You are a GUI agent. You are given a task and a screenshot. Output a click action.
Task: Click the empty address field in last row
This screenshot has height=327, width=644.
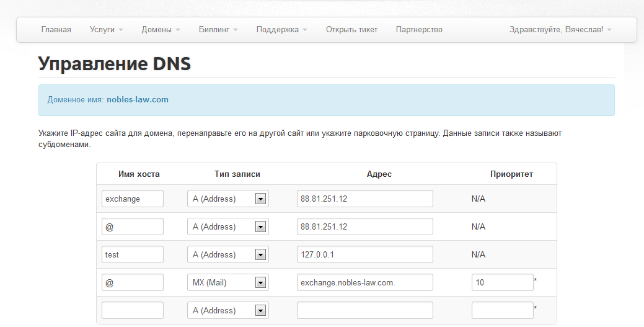pos(364,311)
